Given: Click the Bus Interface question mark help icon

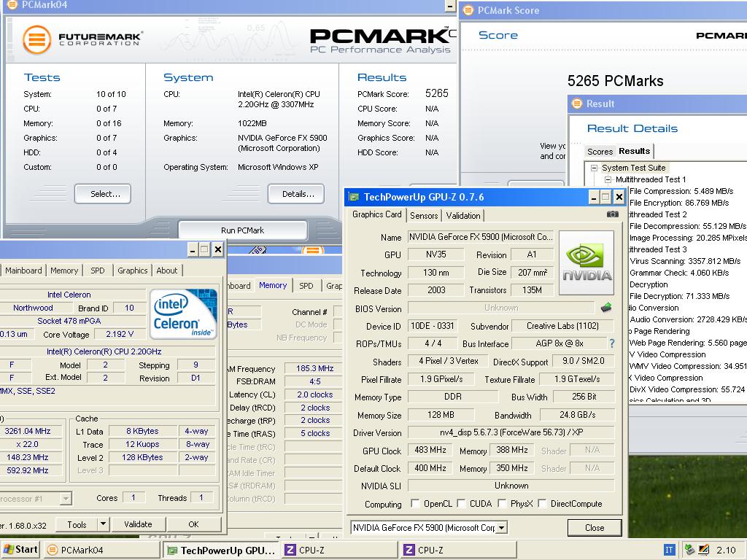Looking at the screenshot, I should point(612,343).
